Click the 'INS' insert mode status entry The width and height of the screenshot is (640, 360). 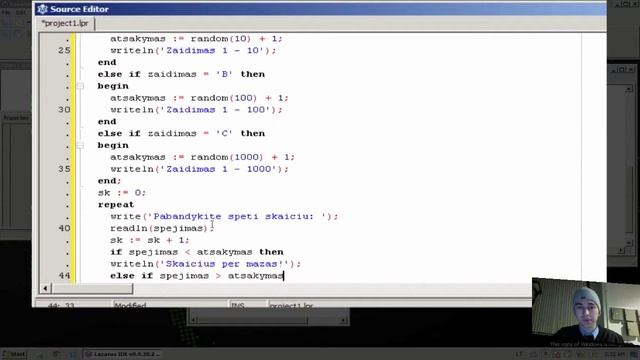tap(238, 305)
